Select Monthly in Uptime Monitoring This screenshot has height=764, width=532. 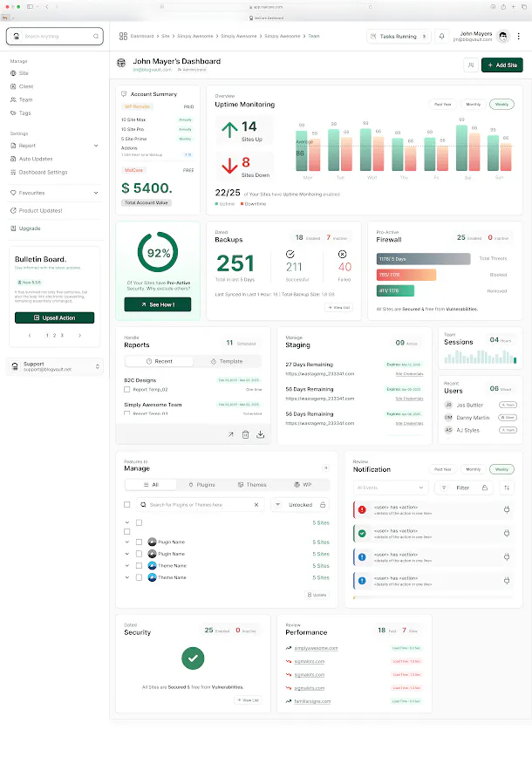click(x=473, y=105)
